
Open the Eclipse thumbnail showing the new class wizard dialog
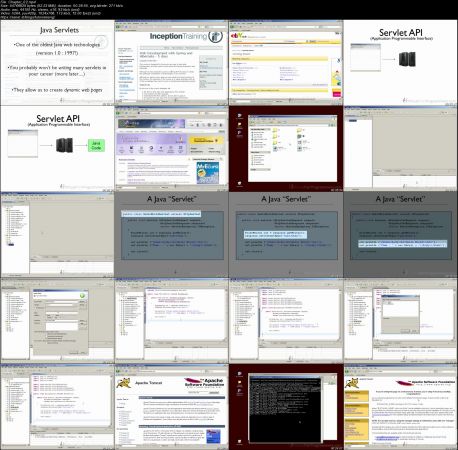coord(57,320)
